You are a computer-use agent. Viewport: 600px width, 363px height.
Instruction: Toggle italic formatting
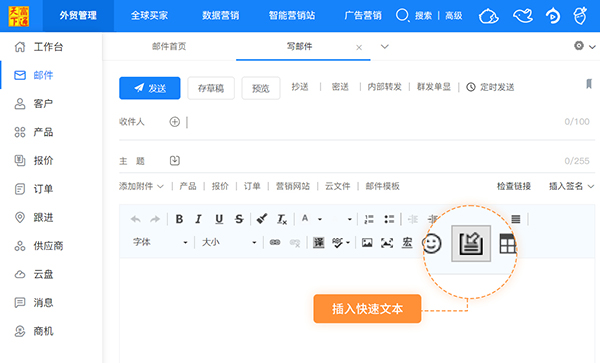[198, 219]
